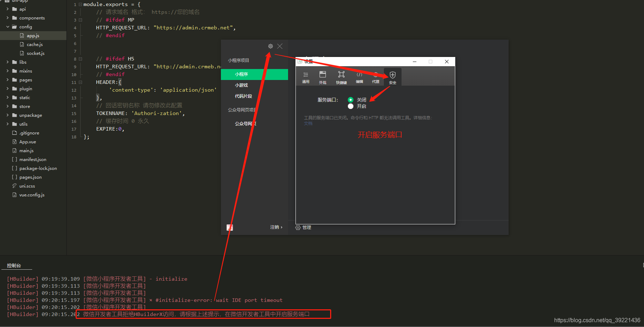Image resolution: width=644 pixels, height=327 pixels.
Task: Maximize the 设置 settings window
Action: [431, 62]
